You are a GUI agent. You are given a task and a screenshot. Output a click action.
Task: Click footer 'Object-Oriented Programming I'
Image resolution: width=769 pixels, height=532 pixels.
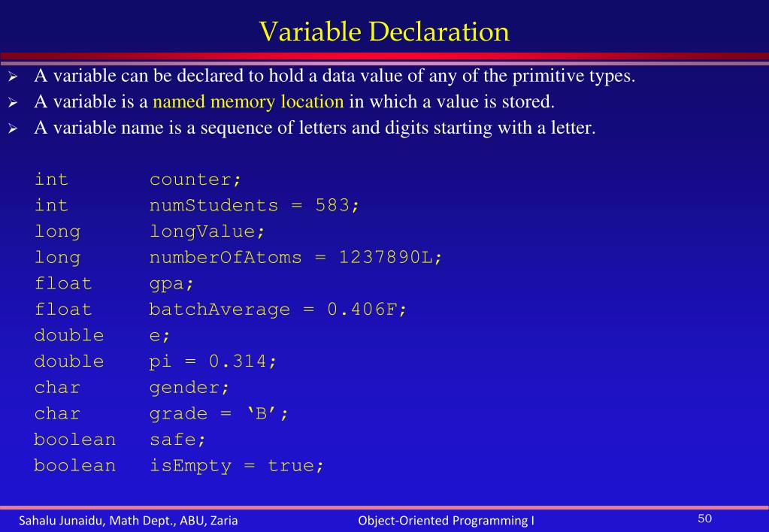(447, 521)
